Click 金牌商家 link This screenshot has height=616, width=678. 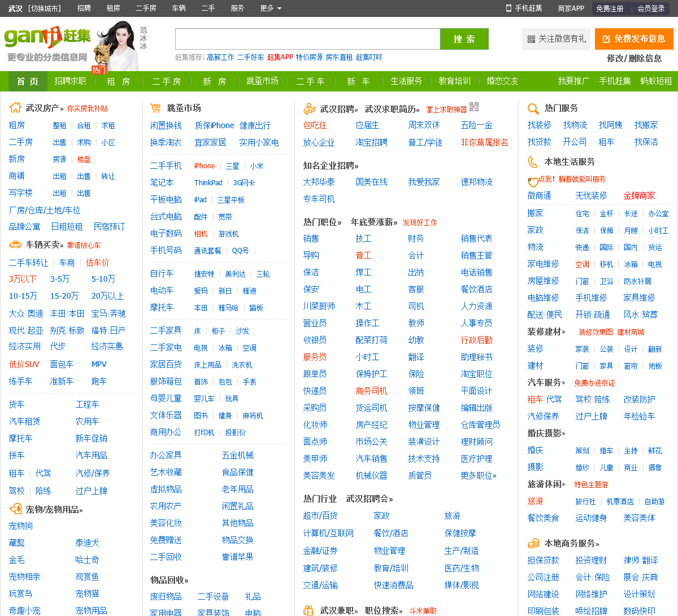[x=640, y=196]
